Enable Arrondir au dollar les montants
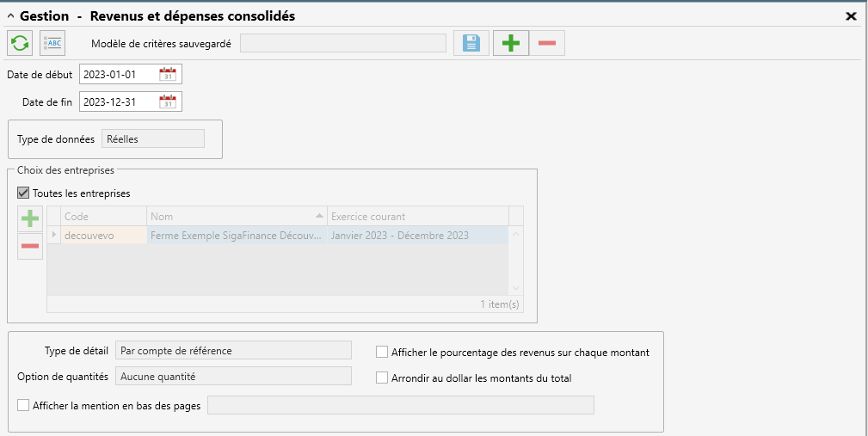868x436 pixels. pos(381,378)
